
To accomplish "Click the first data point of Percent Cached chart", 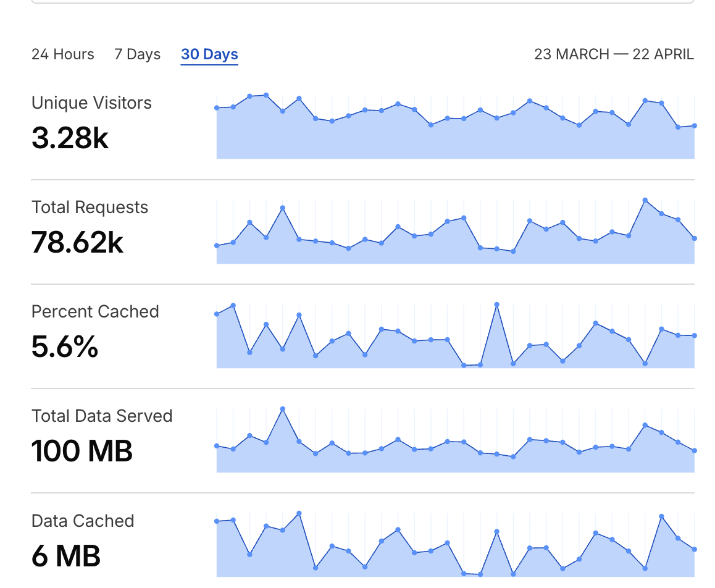I will pyautogui.click(x=217, y=314).
